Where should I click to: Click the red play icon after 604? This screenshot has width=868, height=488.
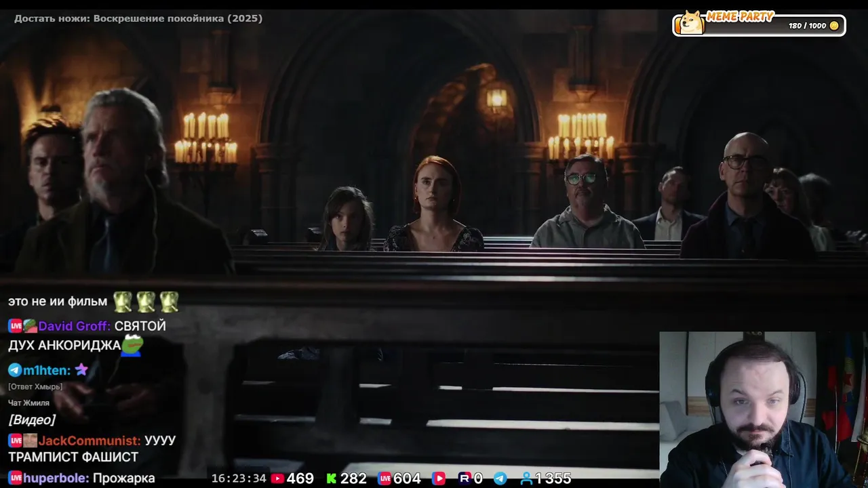click(439, 479)
